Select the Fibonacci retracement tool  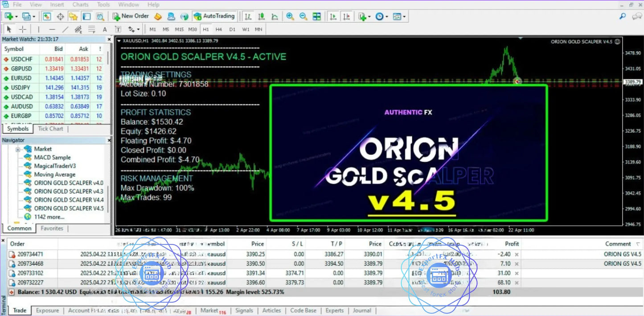(92, 29)
